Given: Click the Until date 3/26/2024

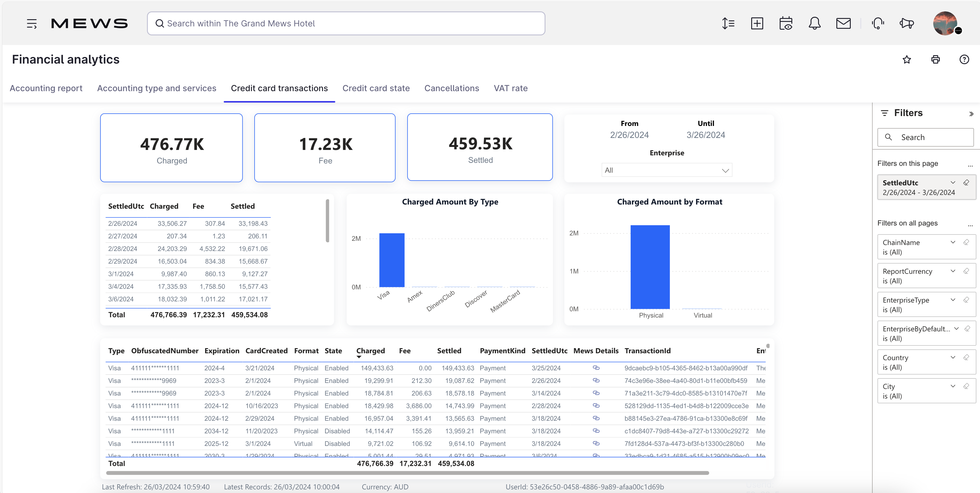Looking at the screenshot, I should 706,135.
